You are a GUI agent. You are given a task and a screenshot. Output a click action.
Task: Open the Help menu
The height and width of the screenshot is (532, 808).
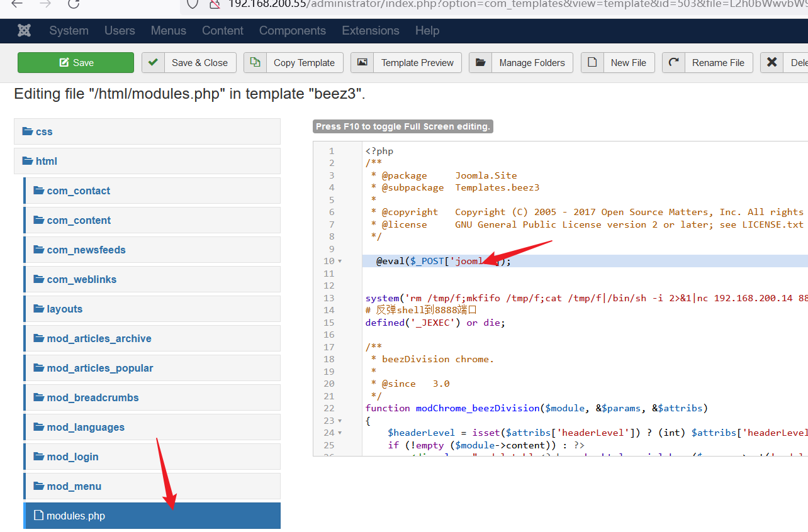(x=427, y=30)
